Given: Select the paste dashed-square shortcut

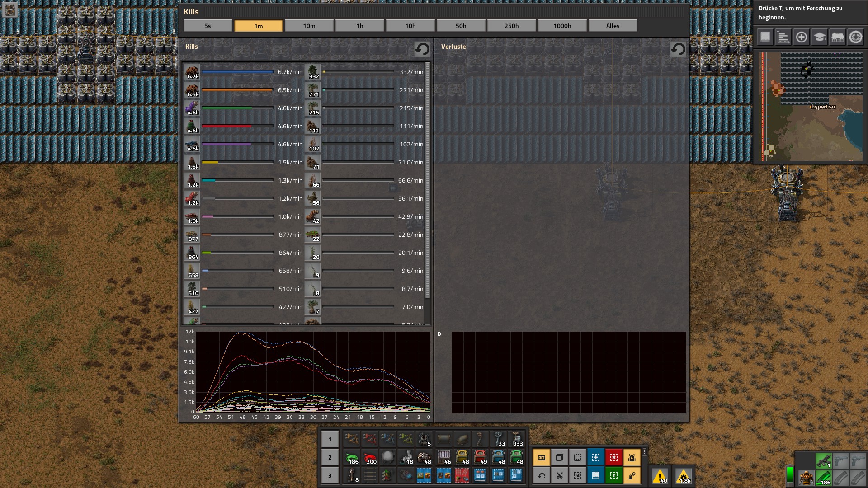Looking at the screenshot, I should pos(577,457).
